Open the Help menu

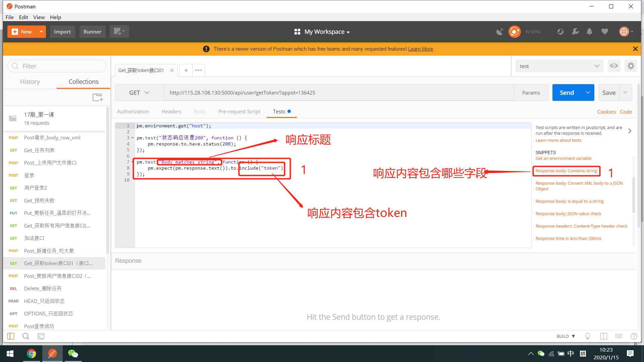pos(56,17)
